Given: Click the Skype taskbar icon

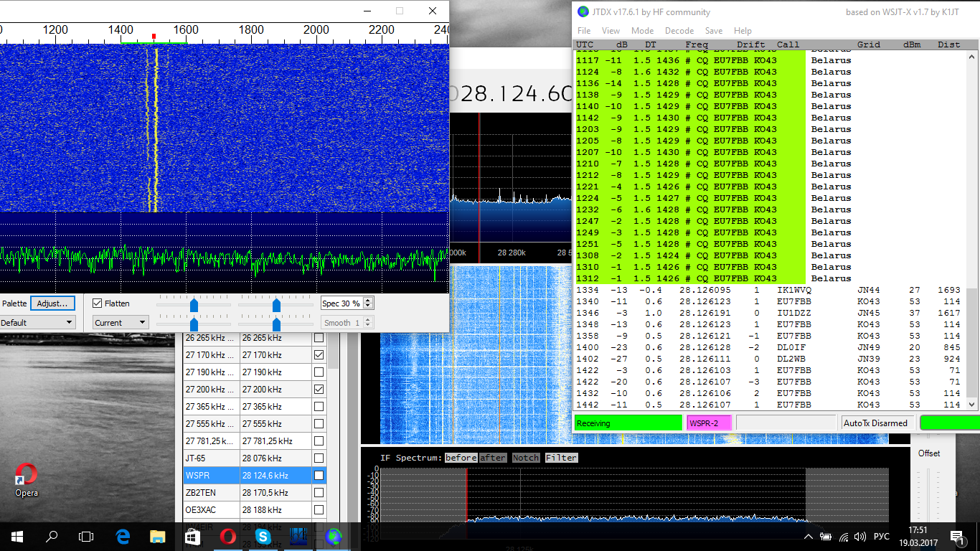Looking at the screenshot, I should 263,536.
